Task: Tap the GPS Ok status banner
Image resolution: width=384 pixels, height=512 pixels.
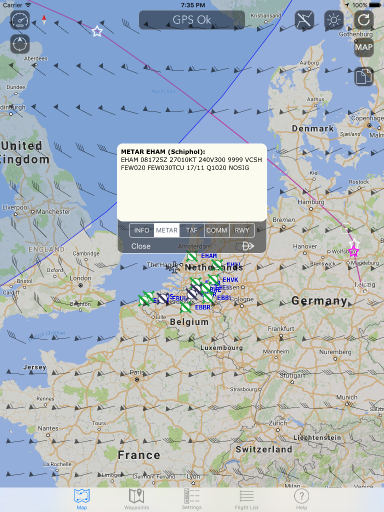Action: pyautogui.click(x=192, y=20)
